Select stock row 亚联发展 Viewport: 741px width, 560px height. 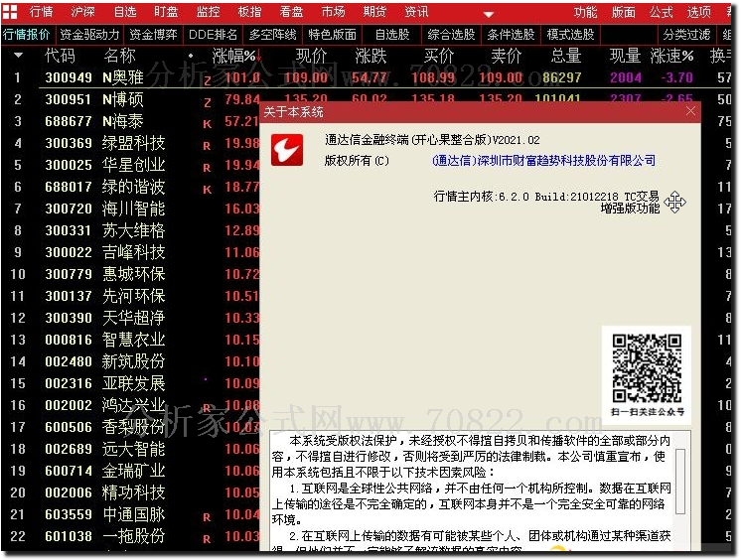tap(131, 383)
